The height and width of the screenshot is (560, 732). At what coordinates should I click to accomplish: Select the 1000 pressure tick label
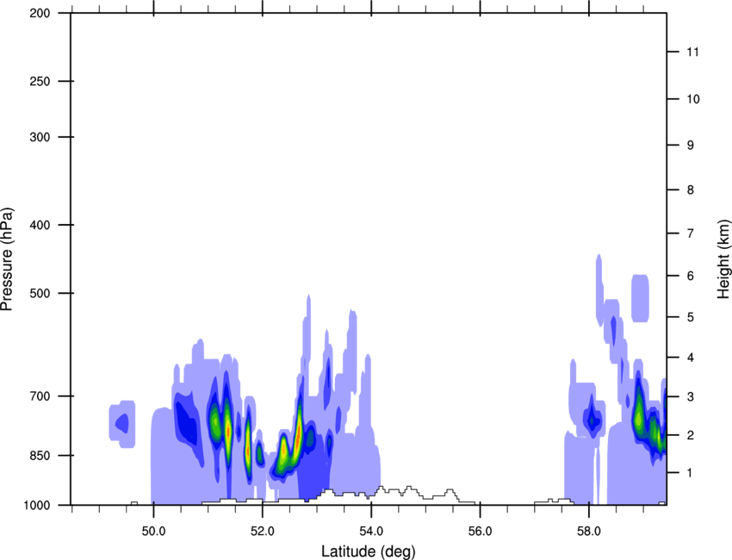37,506
